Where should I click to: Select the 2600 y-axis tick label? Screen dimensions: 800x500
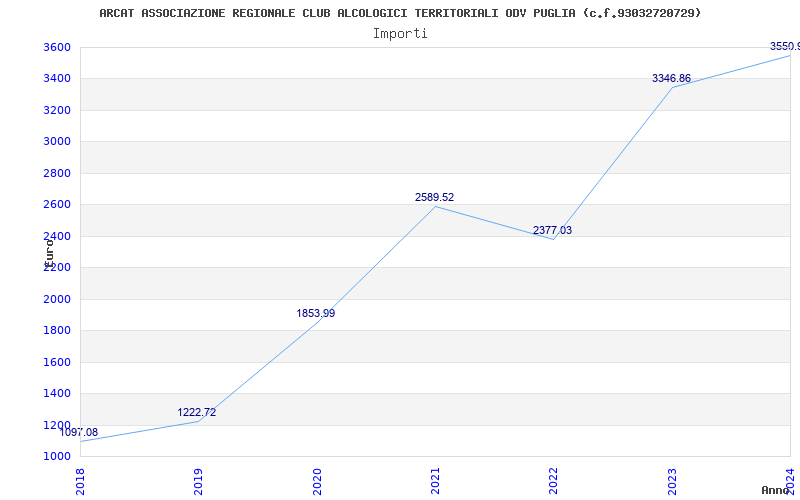pos(57,205)
